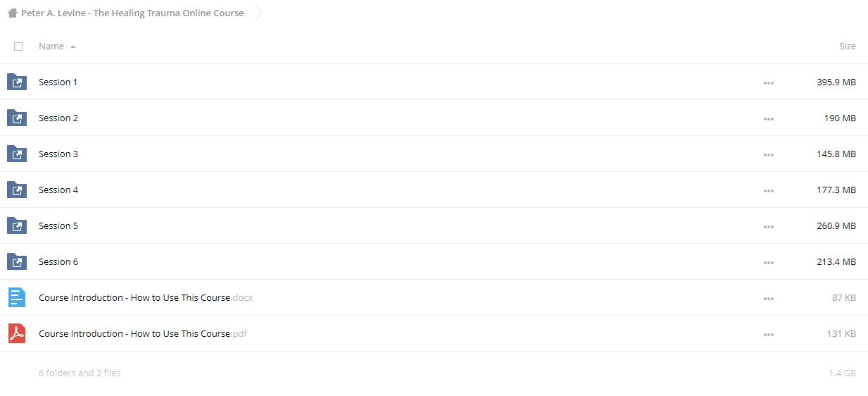Open Course Introduction - How to Use This Course.docx
The image size is (868, 396).
click(146, 298)
